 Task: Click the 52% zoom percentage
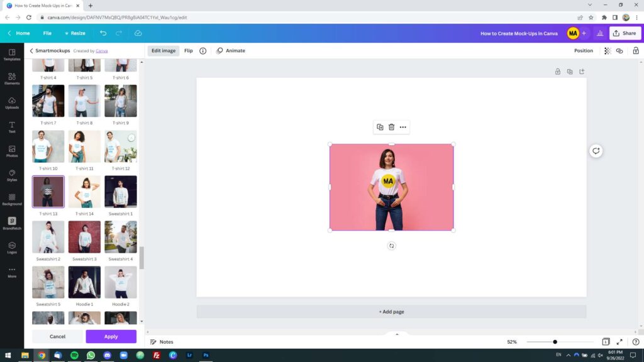tap(512, 342)
